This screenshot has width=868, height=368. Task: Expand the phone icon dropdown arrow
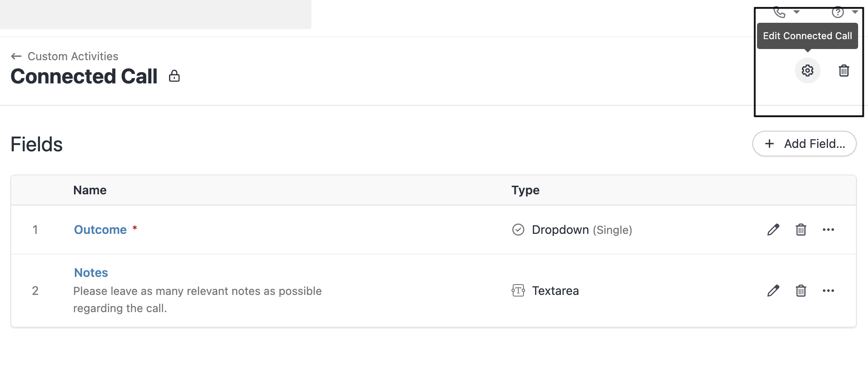[797, 12]
